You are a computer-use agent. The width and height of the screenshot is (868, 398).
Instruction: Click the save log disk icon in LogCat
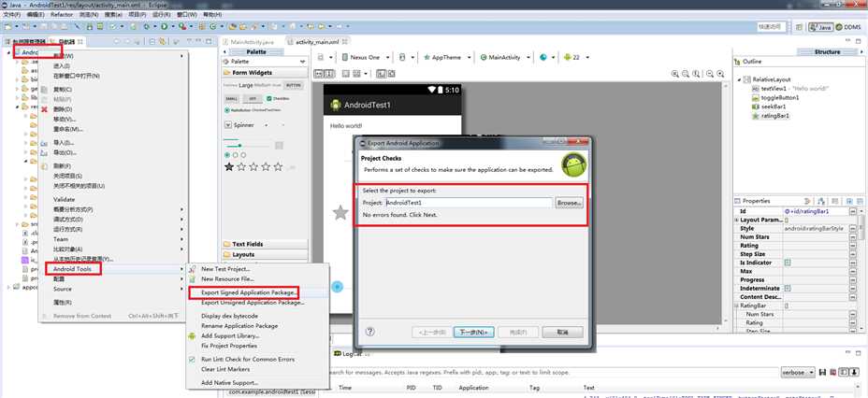click(822, 373)
